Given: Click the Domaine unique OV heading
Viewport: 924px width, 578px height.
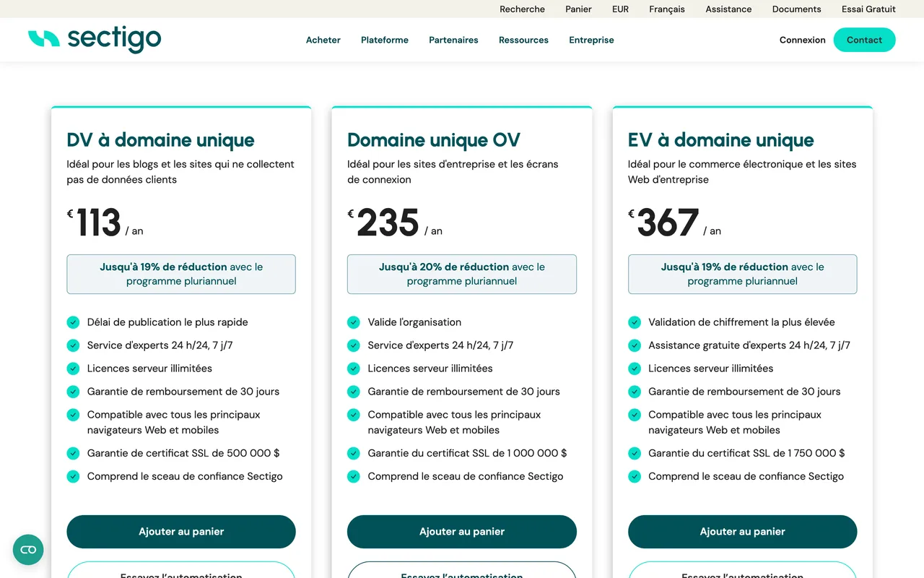Looking at the screenshot, I should [x=434, y=140].
